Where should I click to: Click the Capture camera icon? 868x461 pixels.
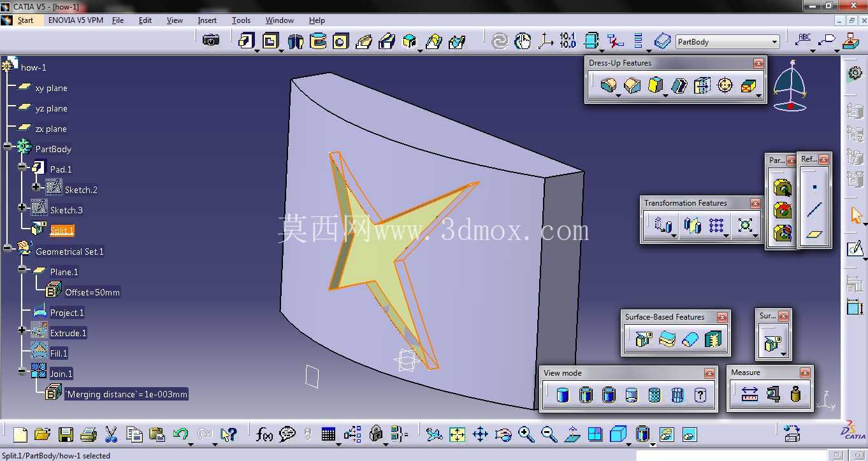211,40
